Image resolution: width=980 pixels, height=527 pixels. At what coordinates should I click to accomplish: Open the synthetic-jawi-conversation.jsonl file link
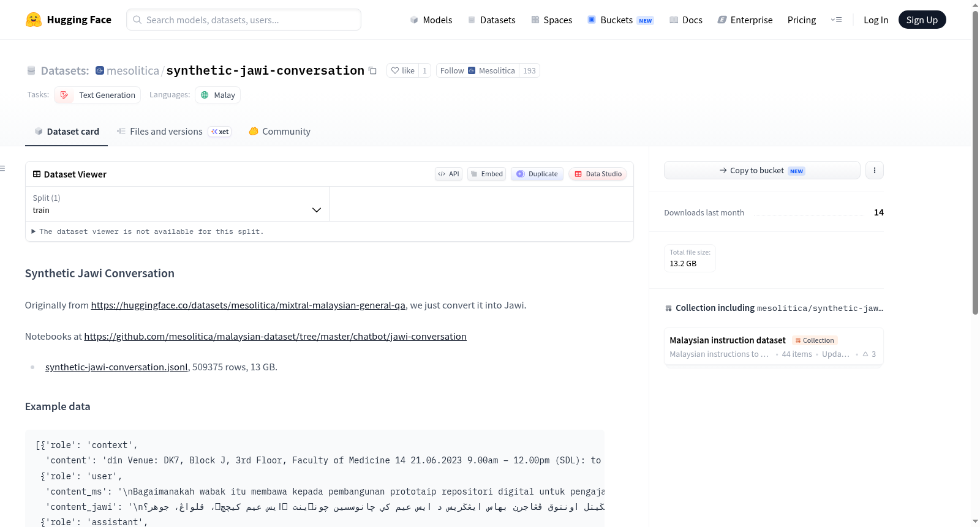pyautogui.click(x=116, y=367)
